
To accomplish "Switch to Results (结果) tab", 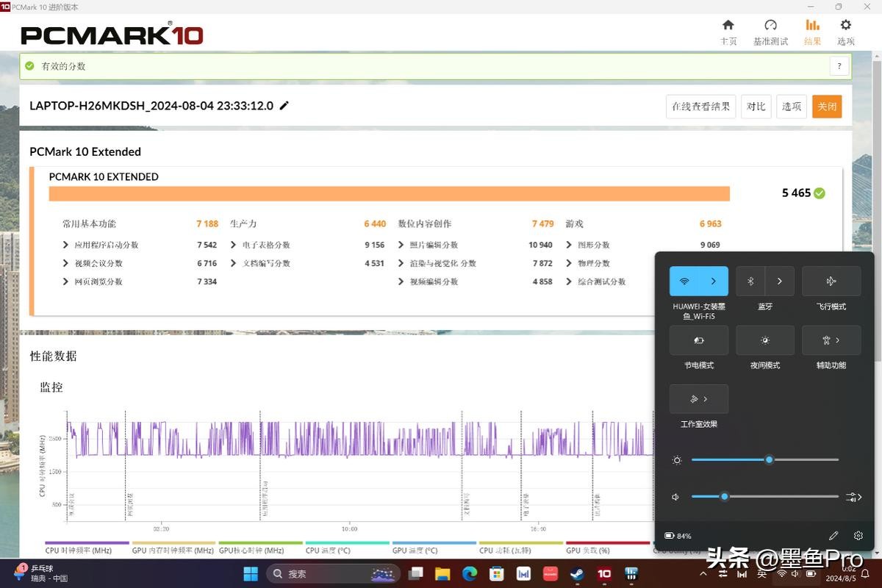I will [x=812, y=32].
